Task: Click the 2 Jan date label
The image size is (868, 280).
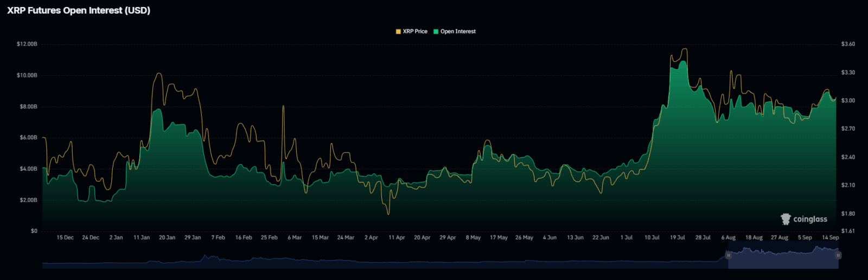Action: 116,238
